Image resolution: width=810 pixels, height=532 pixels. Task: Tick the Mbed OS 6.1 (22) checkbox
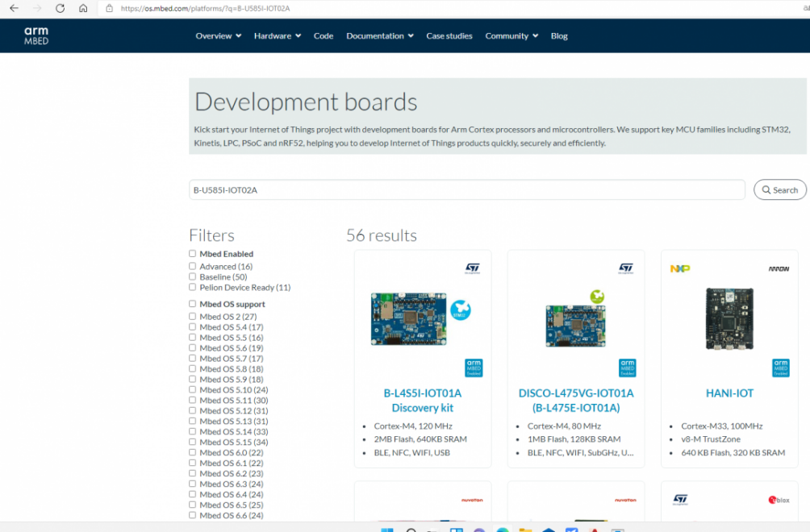(192, 463)
